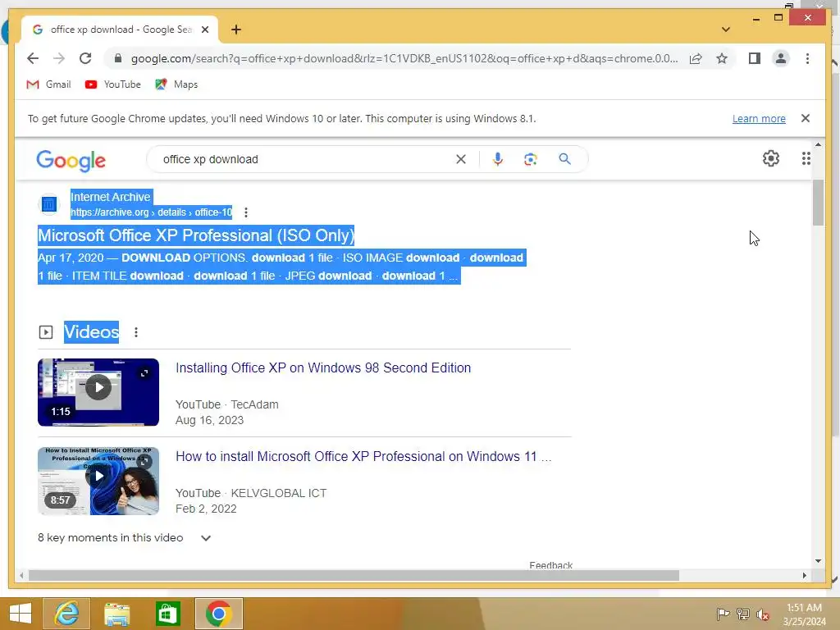Reload the current page
The image size is (840, 630).
pyautogui.click(x=85, y=58)
